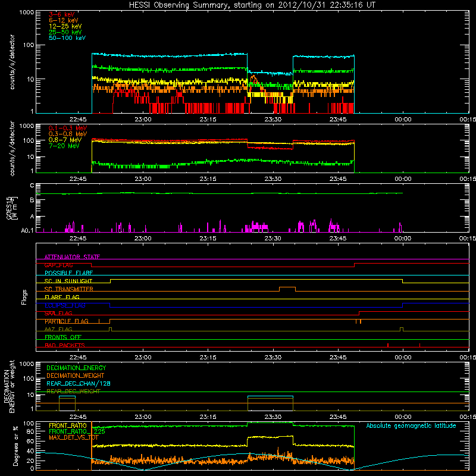
Task: Click the 0.1-0.3 MeV legend label
Action: pos(68,128)
